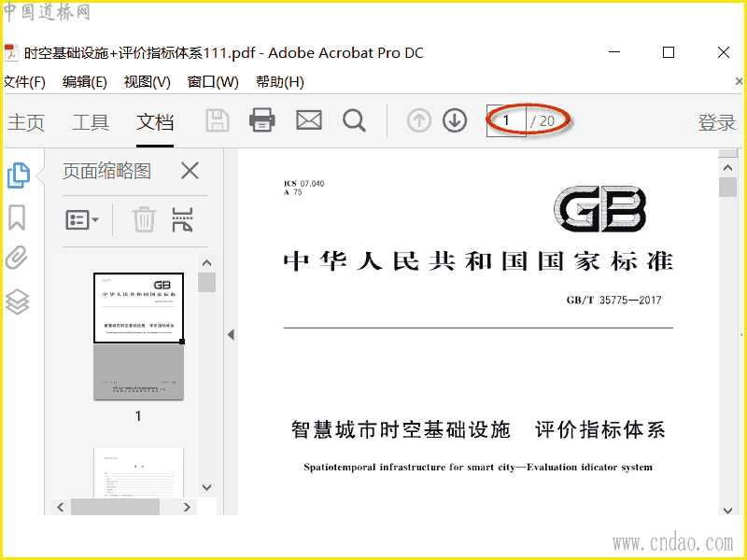747x560 pixels.
Task: Open the Bookmarks sidebar icon
Action: tap(17, 217)
